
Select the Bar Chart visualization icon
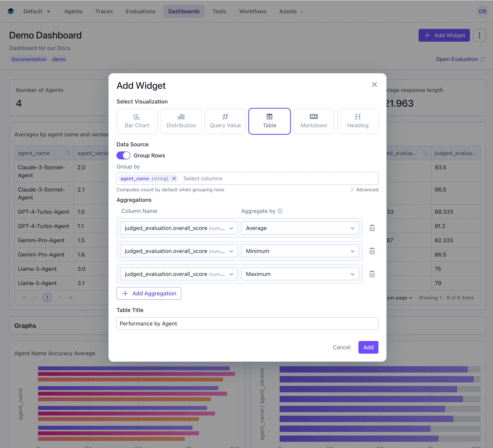tap(137, 121)
